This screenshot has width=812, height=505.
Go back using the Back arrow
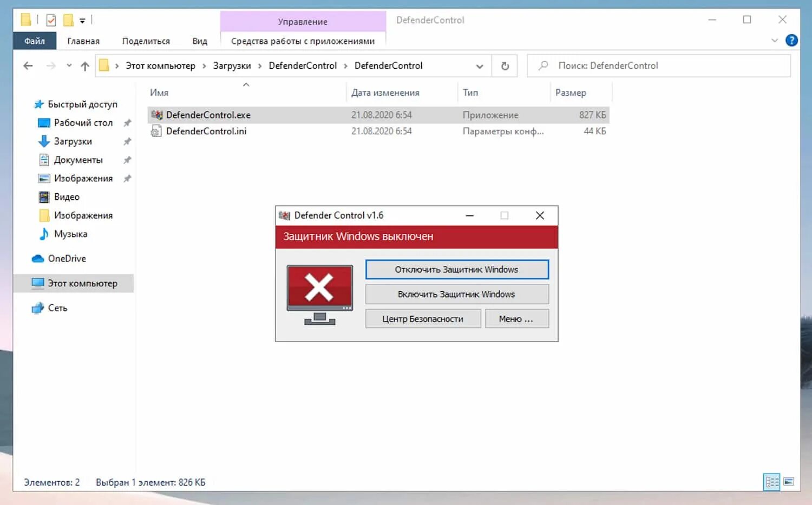click(x=28, y=66)
